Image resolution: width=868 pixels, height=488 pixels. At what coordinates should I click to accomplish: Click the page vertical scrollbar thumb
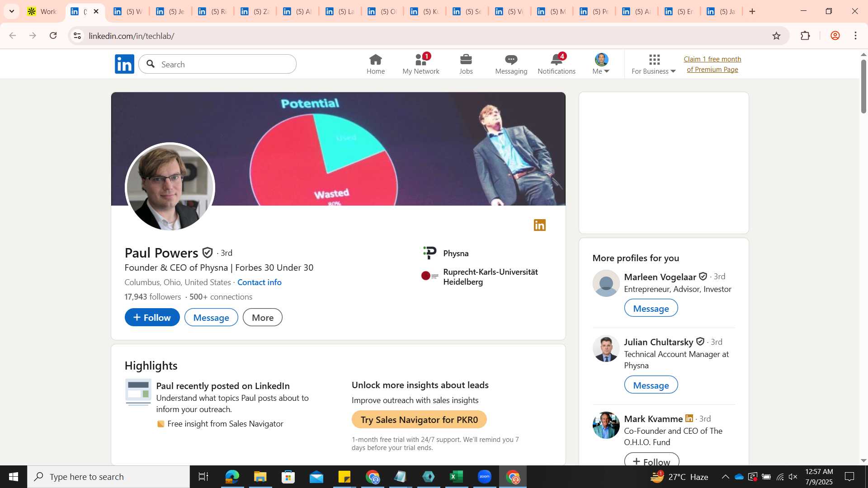(863, 86)
